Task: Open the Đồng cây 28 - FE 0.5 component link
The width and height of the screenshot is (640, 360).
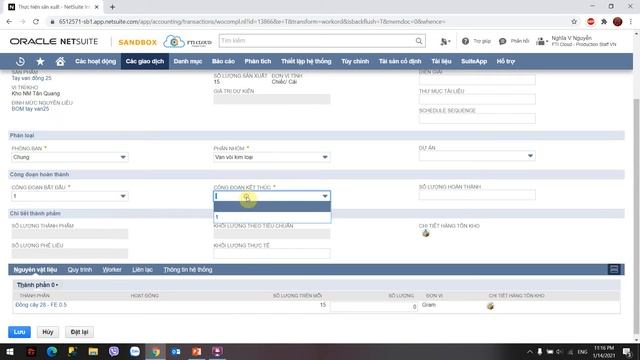Action: 41,305
